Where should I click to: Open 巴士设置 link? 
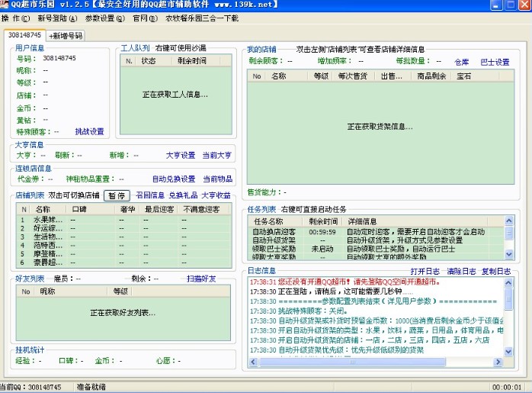[495, 62]
